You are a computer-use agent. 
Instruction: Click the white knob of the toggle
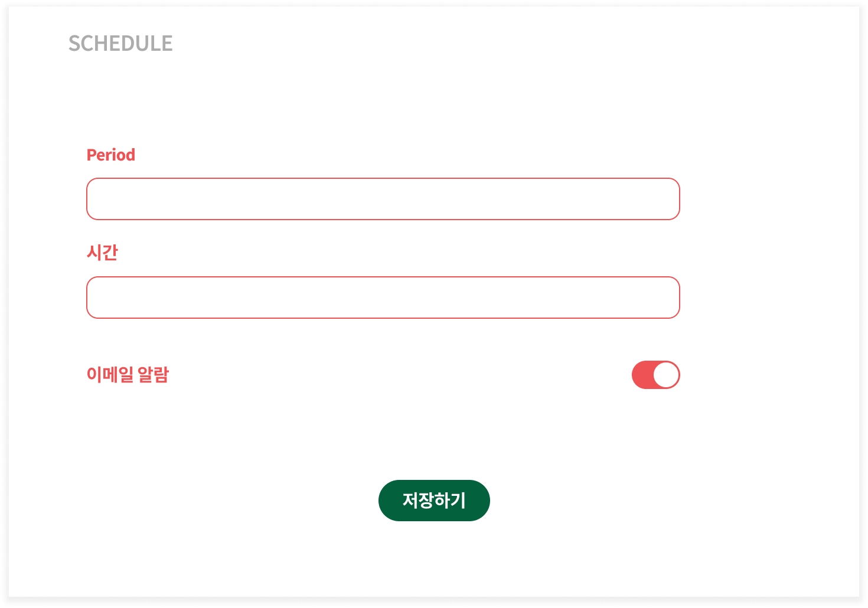pyautogui.click(x=666, y=375)
